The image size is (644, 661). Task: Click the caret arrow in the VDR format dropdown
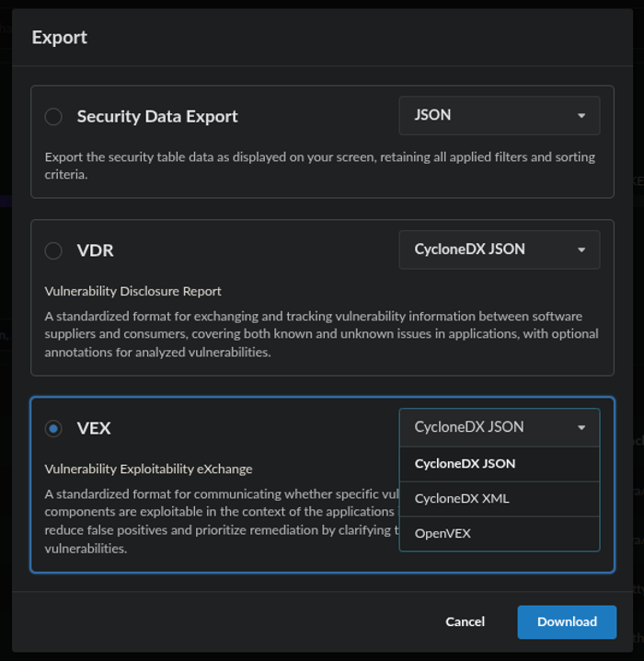pos(581,250)
